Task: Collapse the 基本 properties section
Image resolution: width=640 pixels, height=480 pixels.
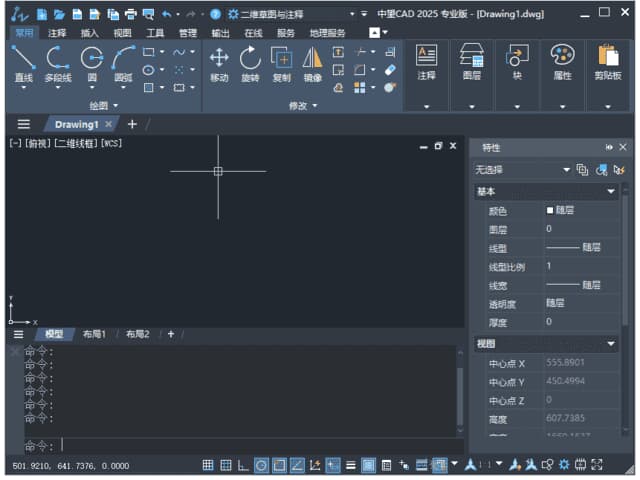Action: (x=611, y=192)
